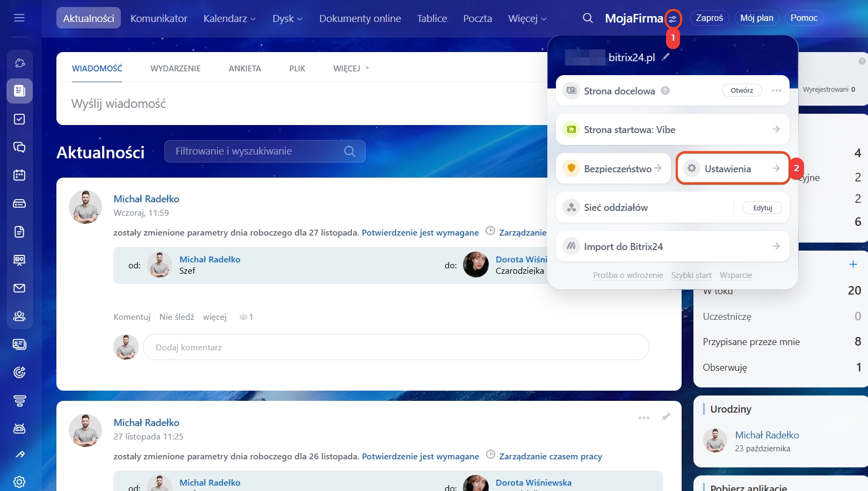The width and height of the screenshot is (868, 491).
Task: Expand the Kalendarz dropdown menu
Action: [229, 18]
